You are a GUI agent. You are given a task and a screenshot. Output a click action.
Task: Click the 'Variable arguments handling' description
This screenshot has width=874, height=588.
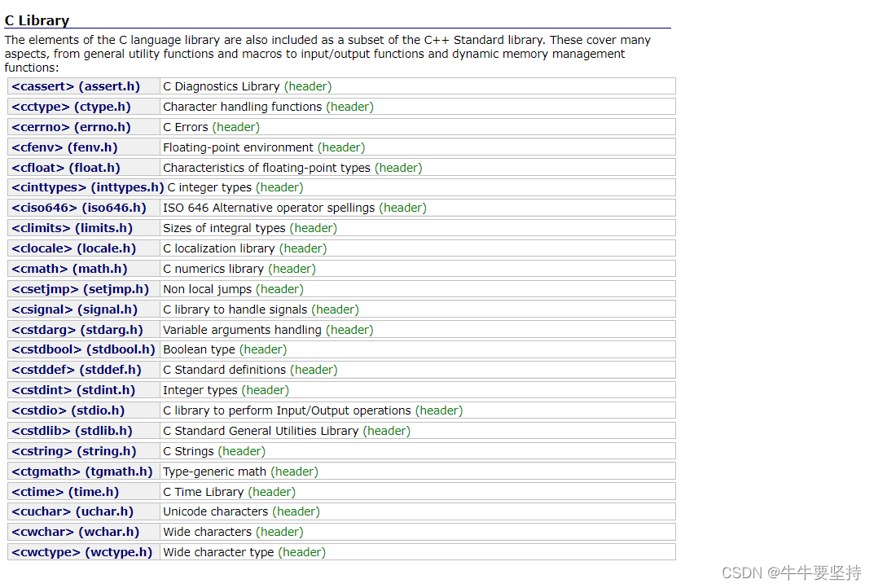(x=243, y=330)
